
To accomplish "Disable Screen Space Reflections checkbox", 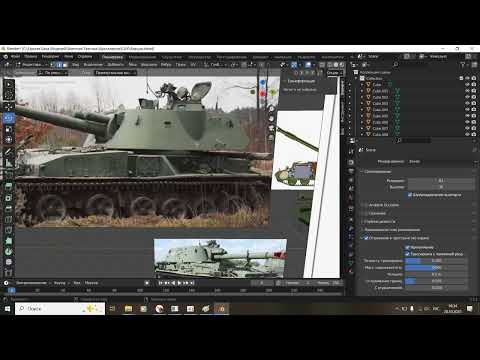I will click(x=366, y=238).
